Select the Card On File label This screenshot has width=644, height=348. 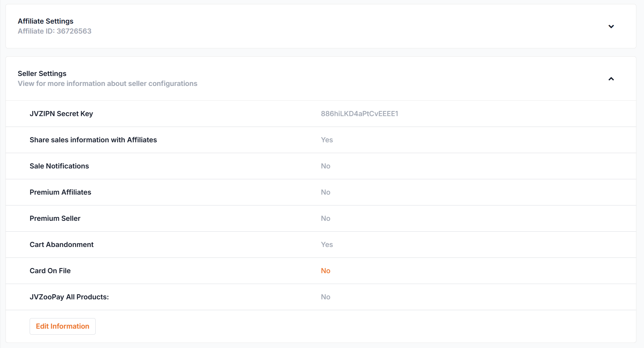[x=50, y=271]
